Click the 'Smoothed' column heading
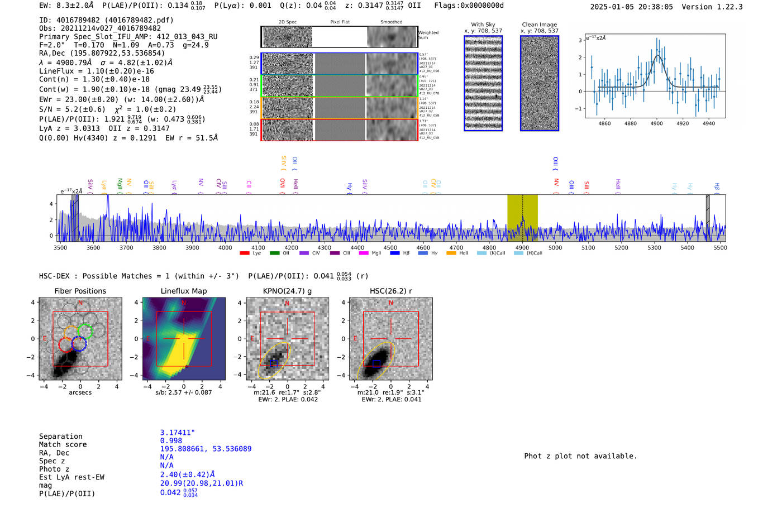The width and height of the screenshot is (782, 532). 392,22
